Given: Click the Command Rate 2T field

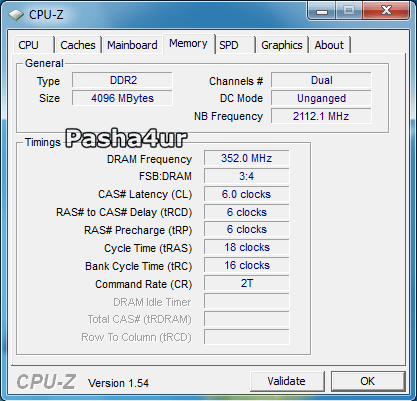Looking at the screenshot, I should point(247,283).
